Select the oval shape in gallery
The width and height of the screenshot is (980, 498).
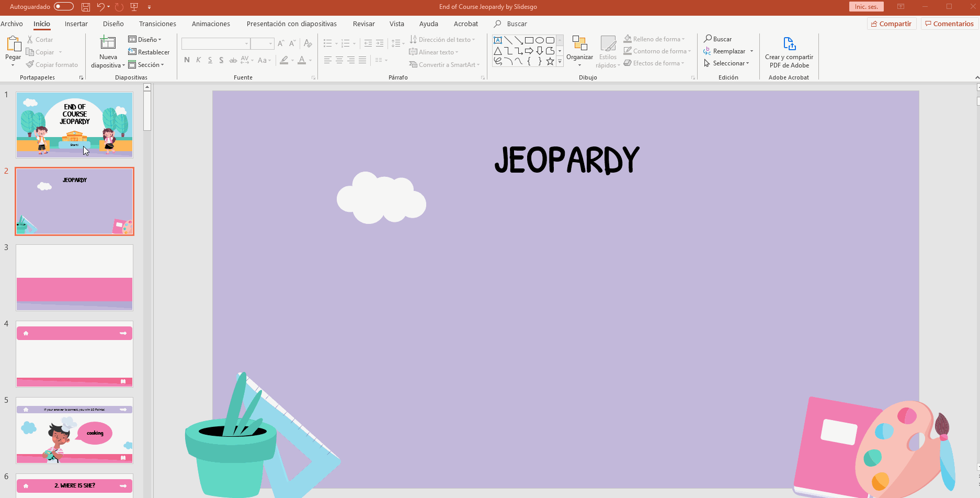[x=540, y=40]
